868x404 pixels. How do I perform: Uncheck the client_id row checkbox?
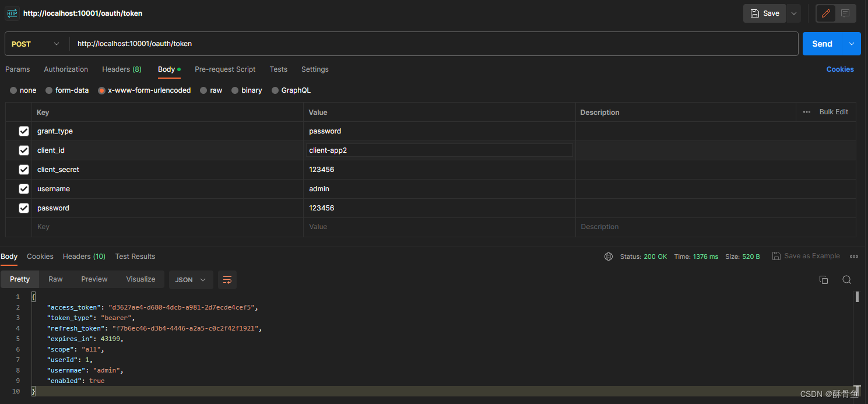[24, 150]
